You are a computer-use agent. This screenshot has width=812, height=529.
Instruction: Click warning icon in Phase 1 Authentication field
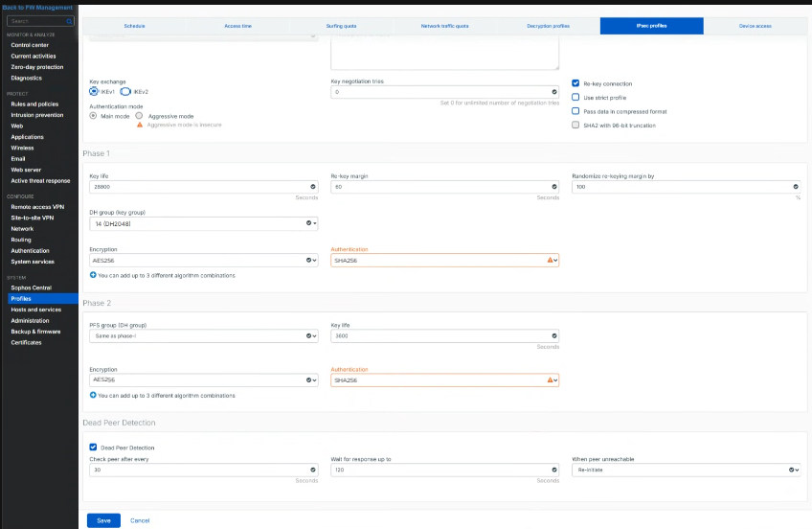(x=550, y=260)
